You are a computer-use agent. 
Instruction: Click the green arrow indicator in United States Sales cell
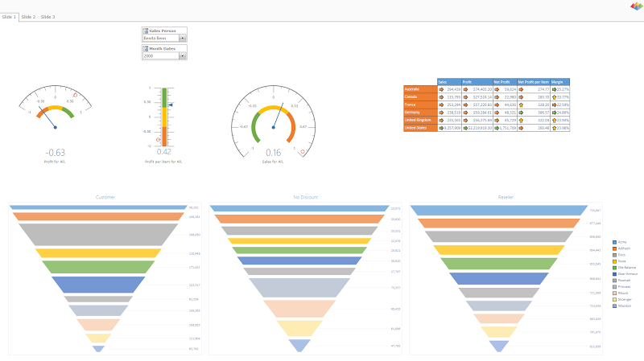point(441,128)
